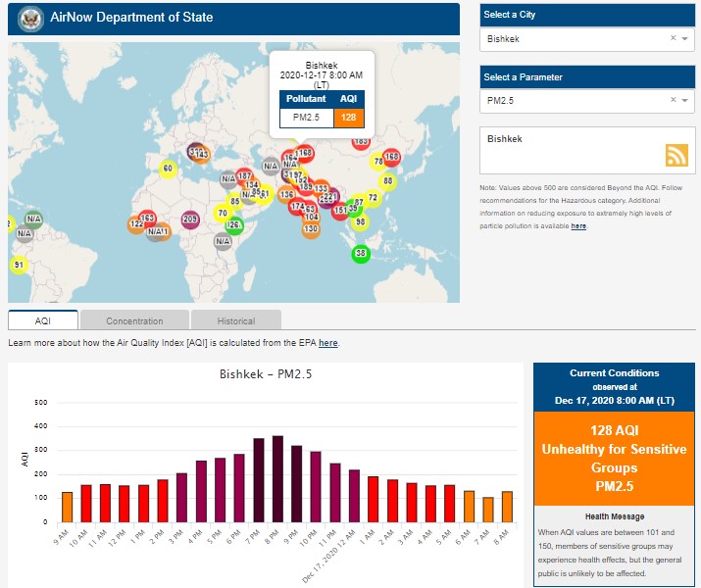Switch to the Concentration tab
This screenshot has height=588, width=701.
coord(134,320)
